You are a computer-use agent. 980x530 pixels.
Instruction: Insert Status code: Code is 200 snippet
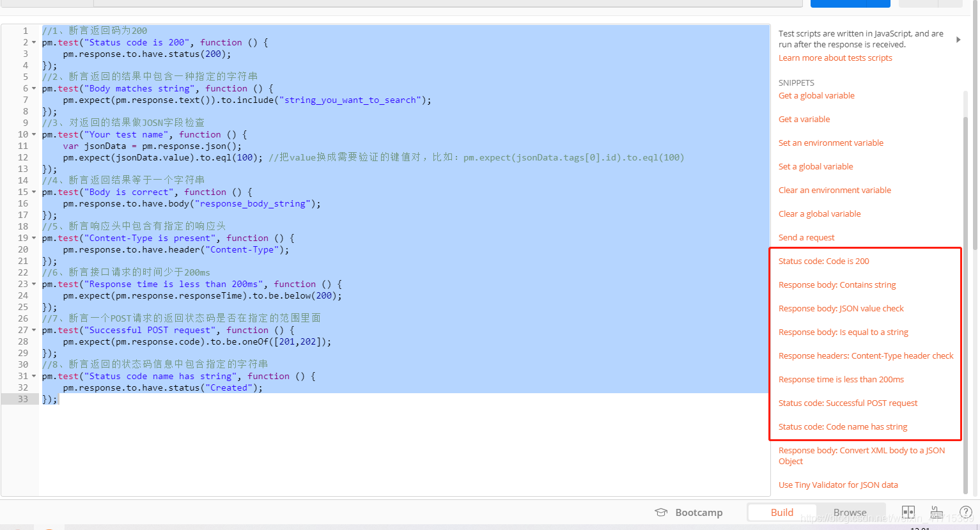(824, 261)
